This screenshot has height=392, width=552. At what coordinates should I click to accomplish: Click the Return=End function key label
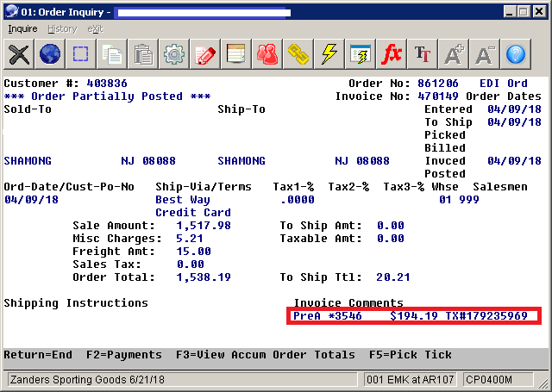click(x=38, y=354)
